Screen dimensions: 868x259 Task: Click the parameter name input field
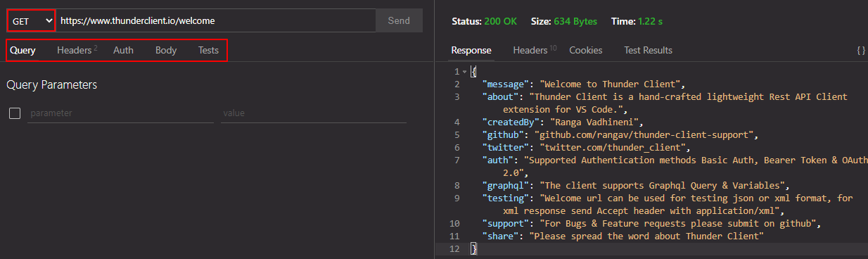click(121, 113)
